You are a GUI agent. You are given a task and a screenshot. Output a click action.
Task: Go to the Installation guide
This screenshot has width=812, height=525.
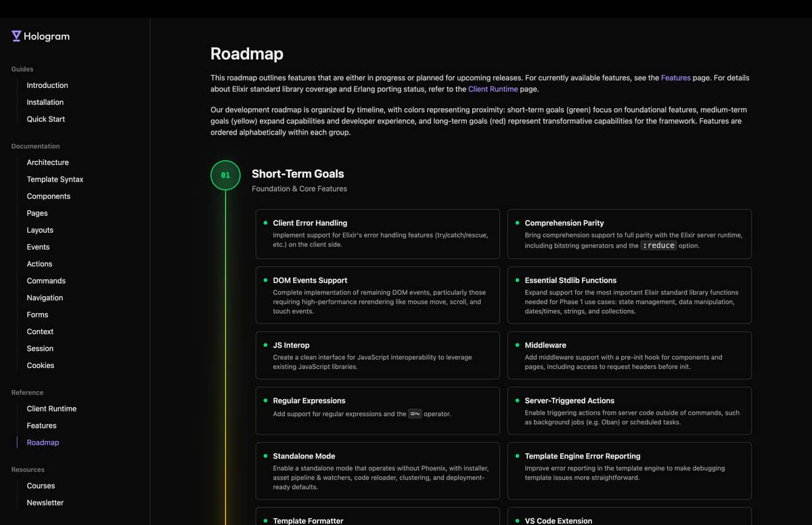45,102
